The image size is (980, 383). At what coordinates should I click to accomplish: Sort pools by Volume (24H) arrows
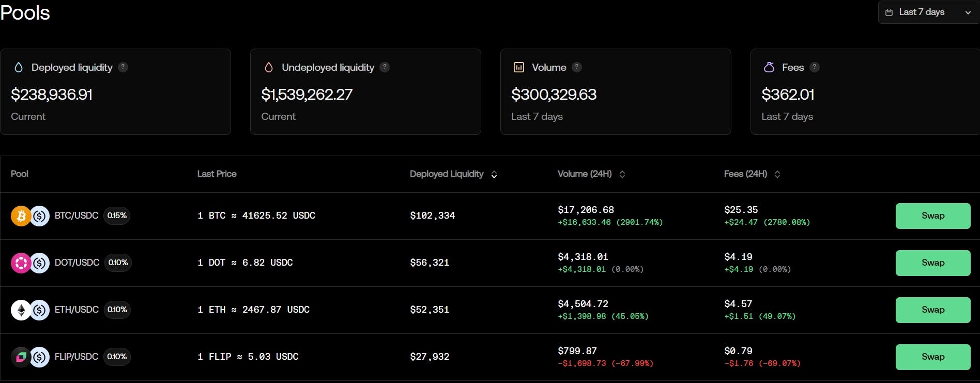click(x=622, y=174)
